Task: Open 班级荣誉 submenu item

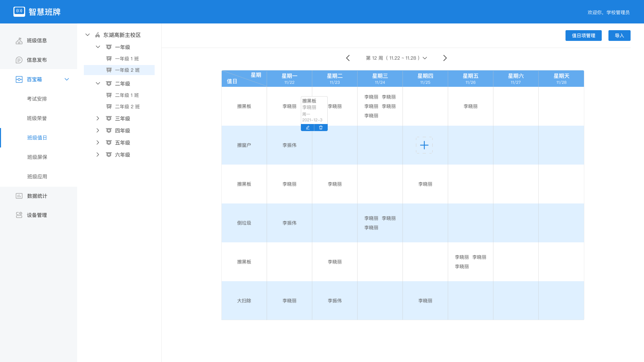Action: tap(37, 118)
